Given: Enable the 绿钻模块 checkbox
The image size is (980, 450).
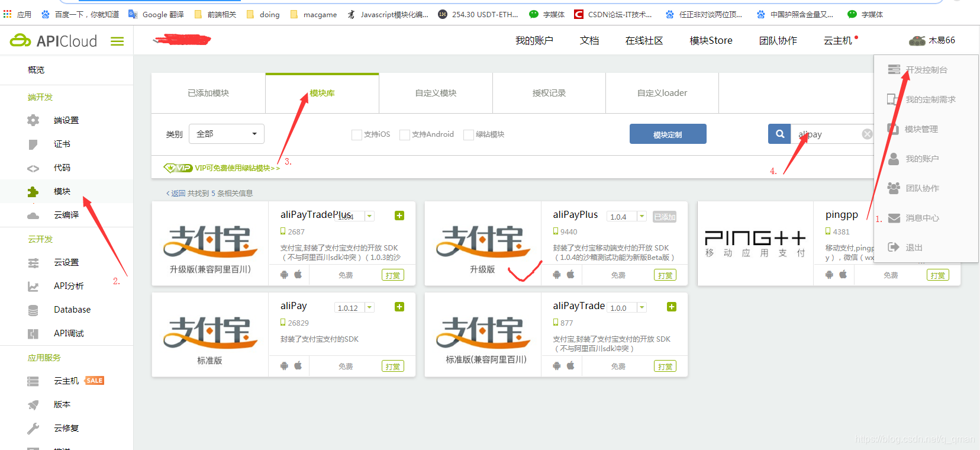Looking at the screenshot, I should coord(469,135).
